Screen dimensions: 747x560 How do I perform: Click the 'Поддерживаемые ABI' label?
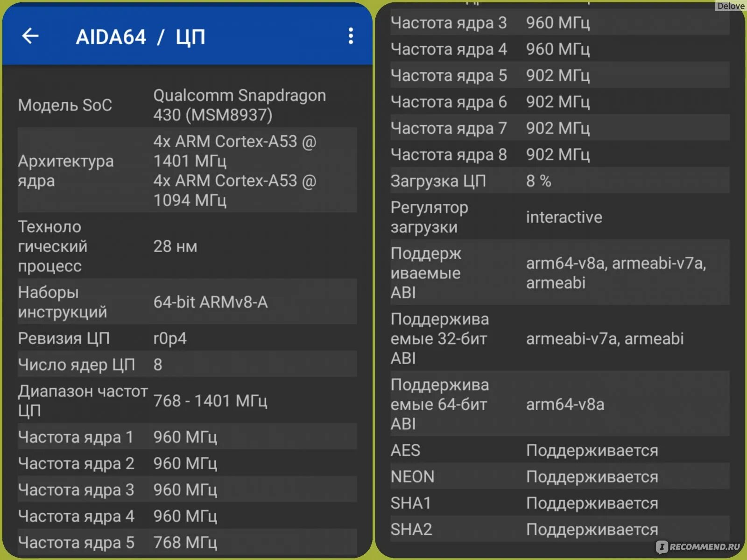pyautogui.click(x=426, y=273)
